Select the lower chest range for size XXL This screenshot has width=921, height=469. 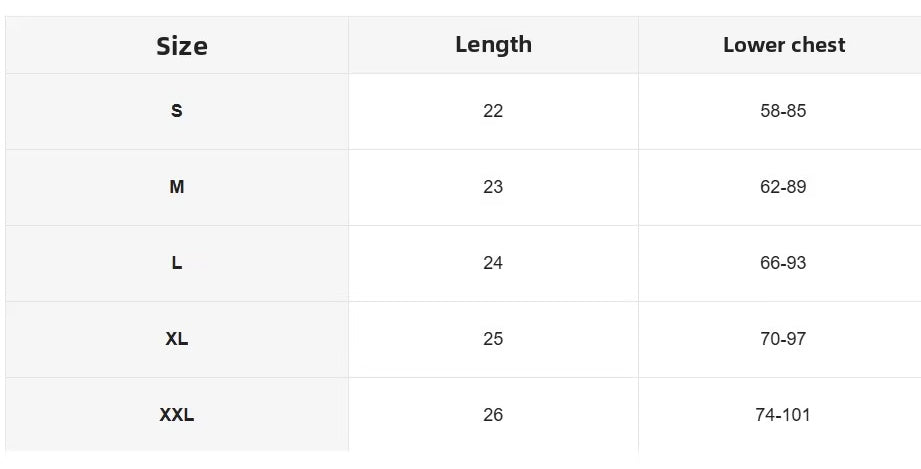[x=783, y=415]
